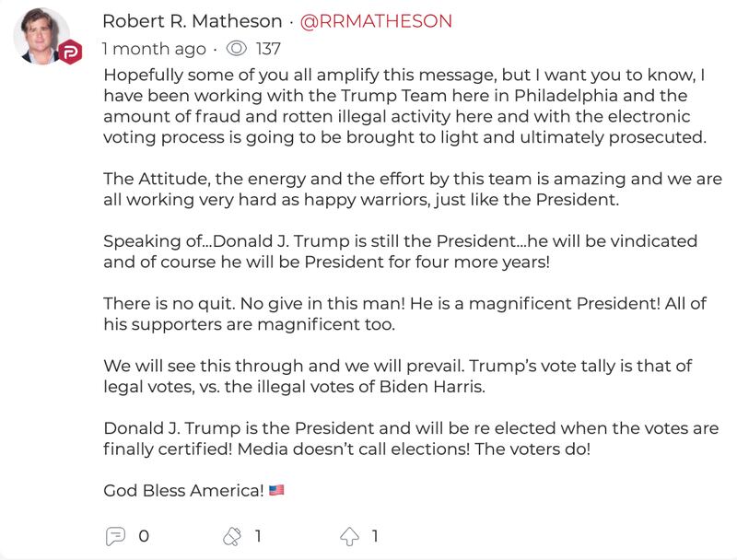Viewport: 737px width, 560px height.
Task: Click the echo megaphone icon
Action: click(231, 535)
